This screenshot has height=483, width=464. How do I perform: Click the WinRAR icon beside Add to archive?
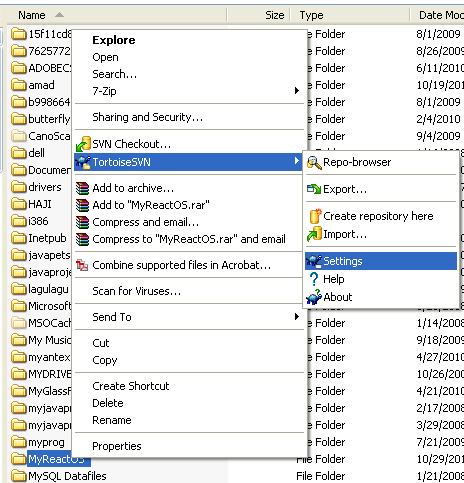tap(82, 188)
